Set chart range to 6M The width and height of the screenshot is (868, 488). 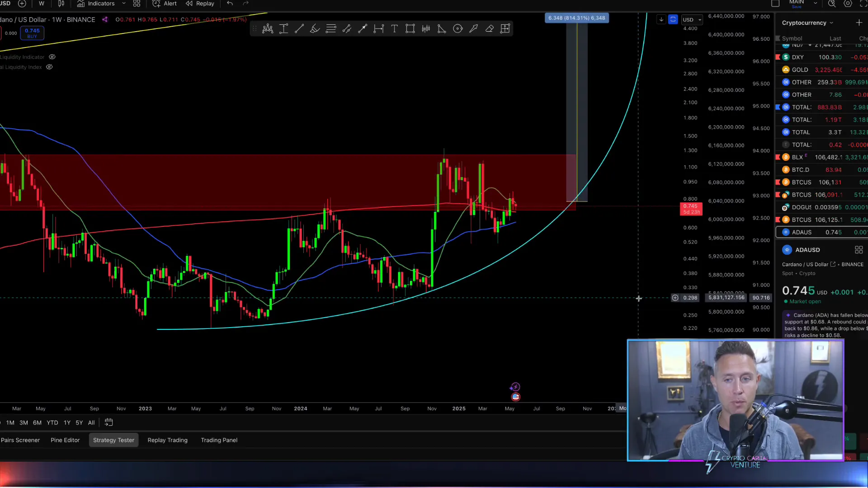coord(38,422)
